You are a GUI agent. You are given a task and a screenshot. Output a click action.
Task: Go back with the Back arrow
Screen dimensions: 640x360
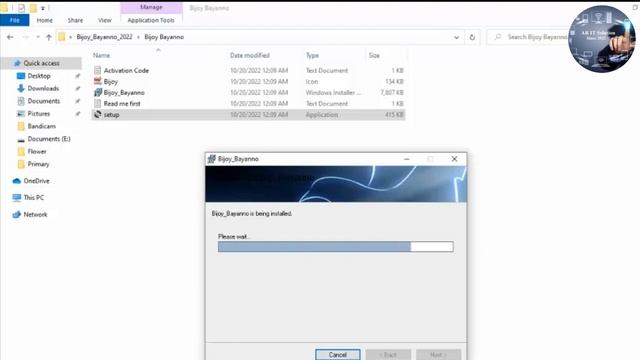(x=10, y=37)
